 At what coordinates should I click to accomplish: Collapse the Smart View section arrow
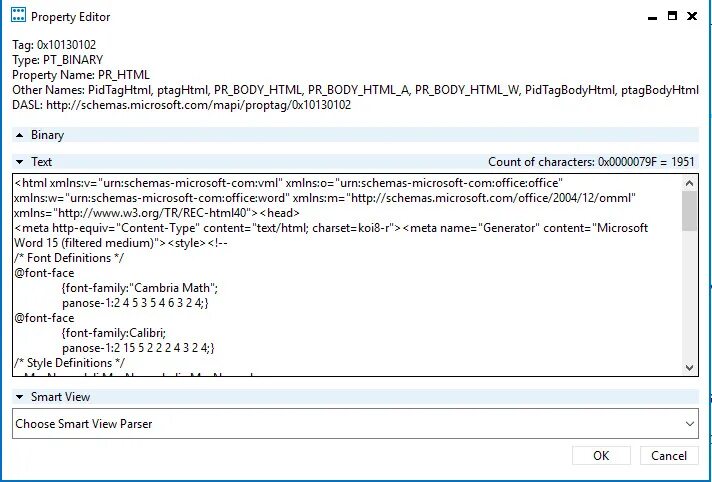pyautogui.click(x=20, y=397)
